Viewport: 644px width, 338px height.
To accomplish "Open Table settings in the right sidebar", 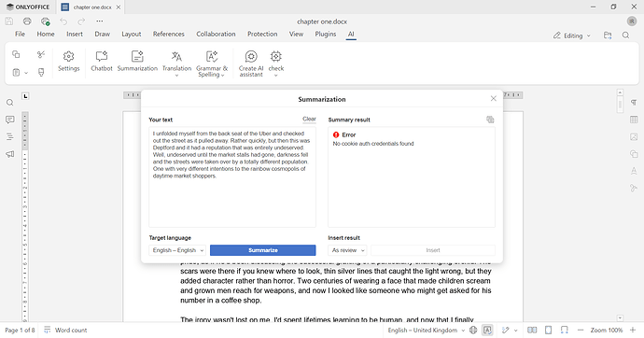I will pyautogui.click(x=634, y=120).
